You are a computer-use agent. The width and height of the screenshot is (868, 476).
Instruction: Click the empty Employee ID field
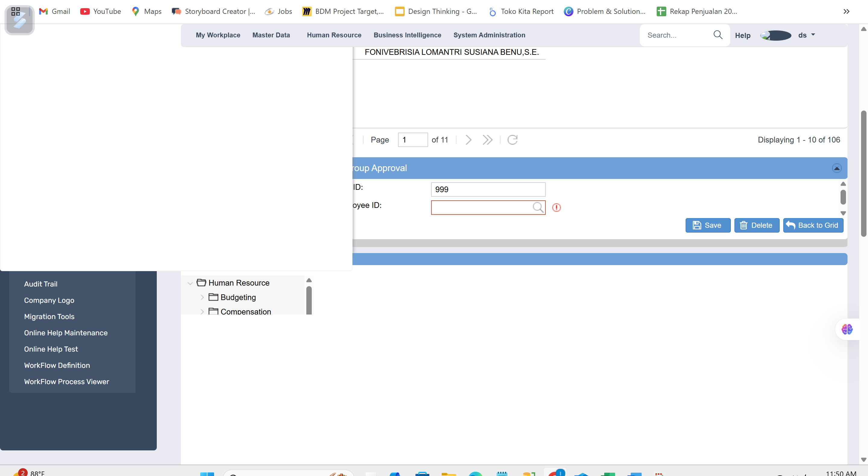click(482, 207)
